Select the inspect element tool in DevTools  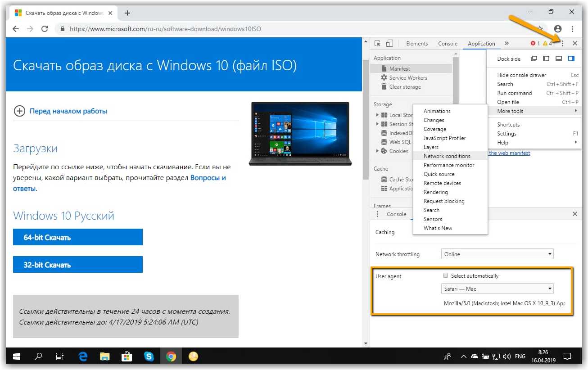click(378, 44)
